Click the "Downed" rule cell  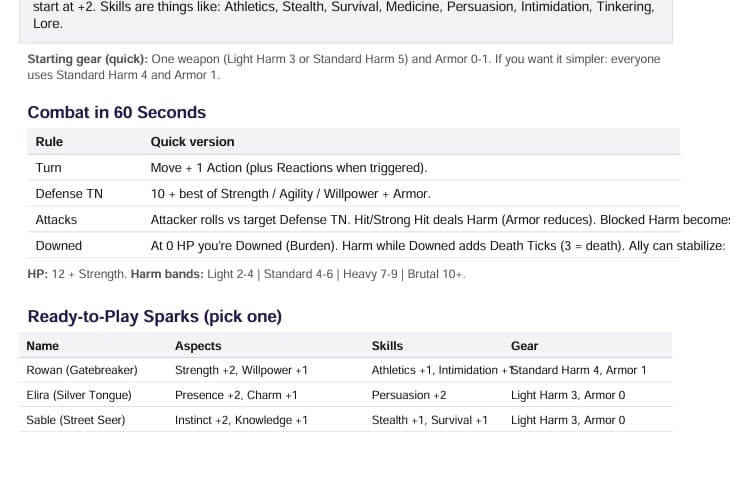pos(59,246)
